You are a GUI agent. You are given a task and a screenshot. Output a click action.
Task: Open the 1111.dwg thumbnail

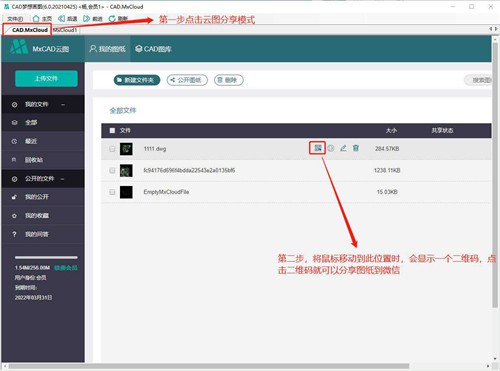(126, 149)
